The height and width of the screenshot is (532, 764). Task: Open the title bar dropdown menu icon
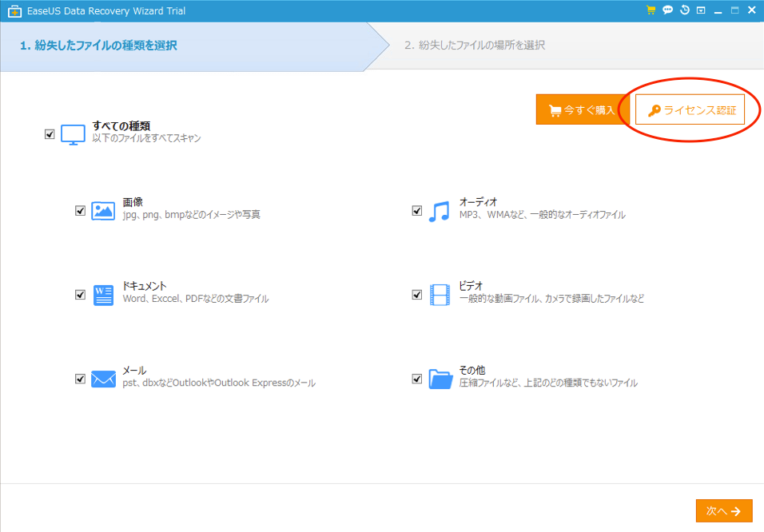(701, 10)
